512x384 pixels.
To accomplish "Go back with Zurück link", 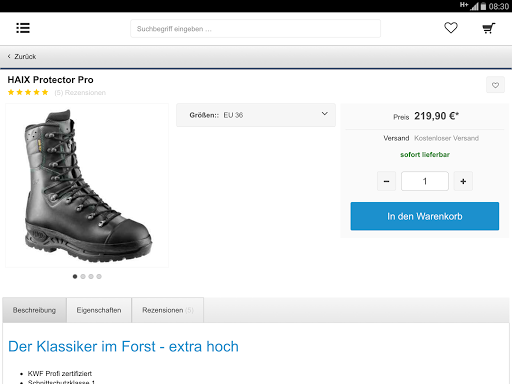I will [22, 57].
